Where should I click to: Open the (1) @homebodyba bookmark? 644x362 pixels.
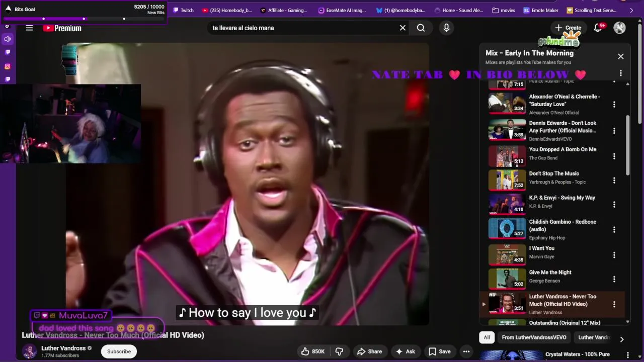coord(400,10)
